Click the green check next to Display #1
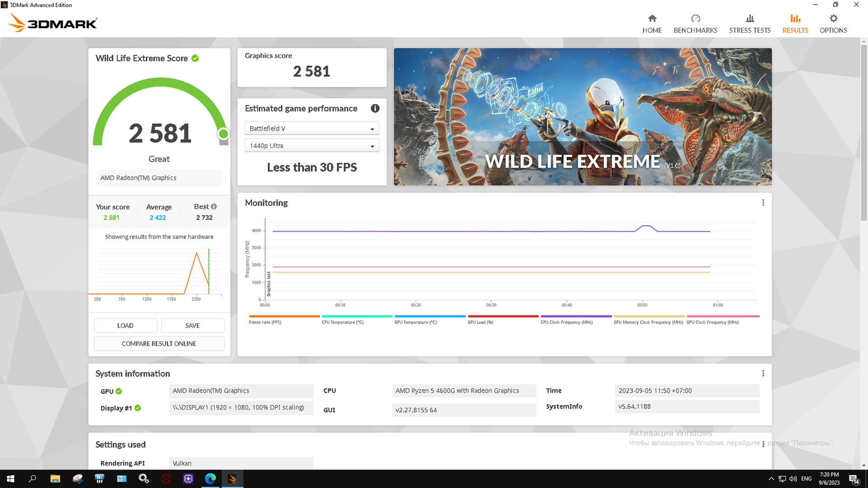868x488 pixels. 138,408
